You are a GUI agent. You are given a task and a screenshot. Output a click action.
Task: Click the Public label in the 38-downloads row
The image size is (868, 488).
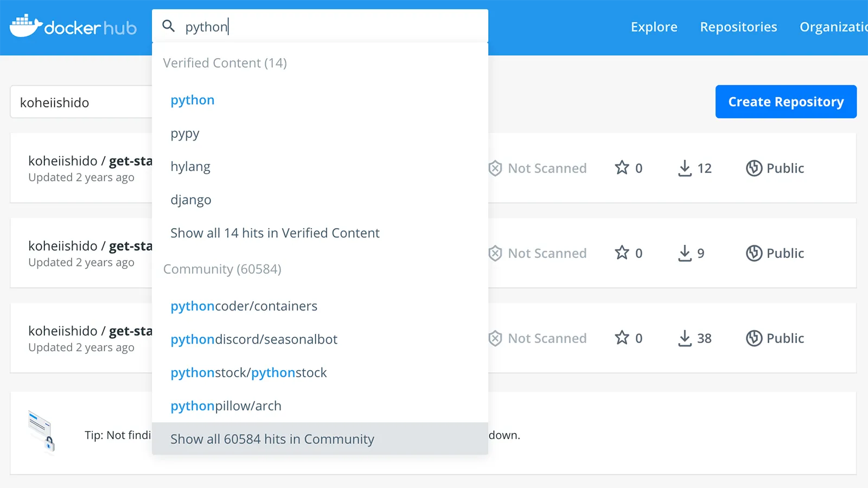coord(785,338)
